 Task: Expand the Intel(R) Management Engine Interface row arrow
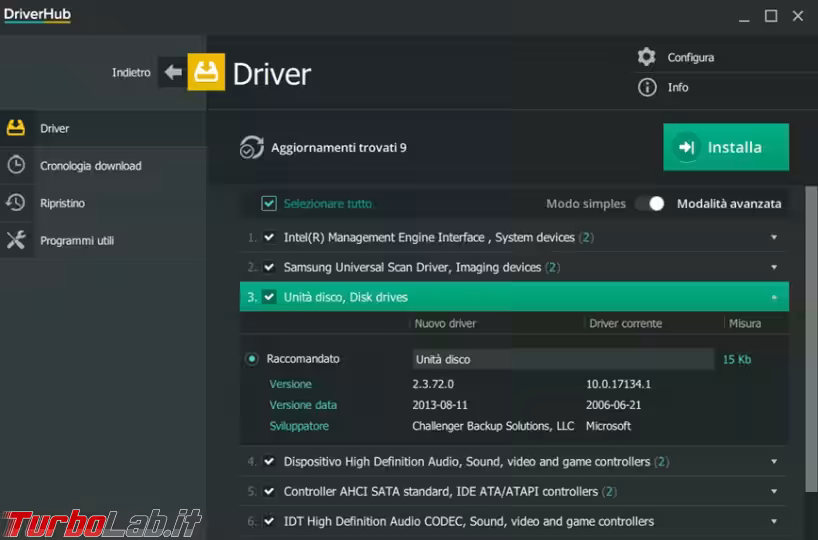point(774,237)
